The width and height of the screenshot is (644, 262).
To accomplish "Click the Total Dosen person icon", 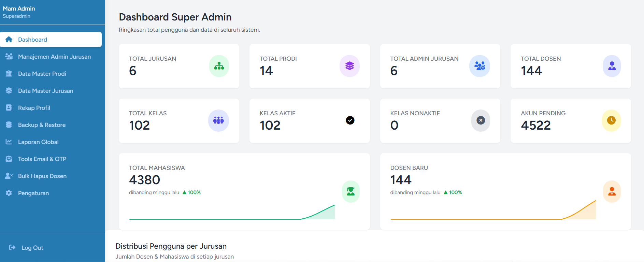I will click(x=612, y=66).
